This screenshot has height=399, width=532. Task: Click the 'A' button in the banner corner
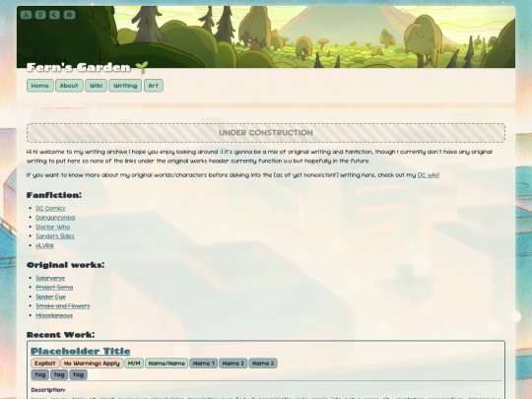click(26, 15)
